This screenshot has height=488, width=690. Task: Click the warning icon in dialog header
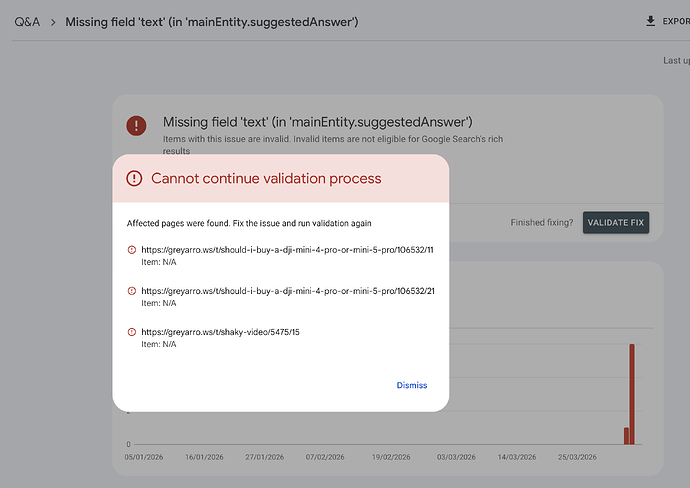(x=134, y=178)
